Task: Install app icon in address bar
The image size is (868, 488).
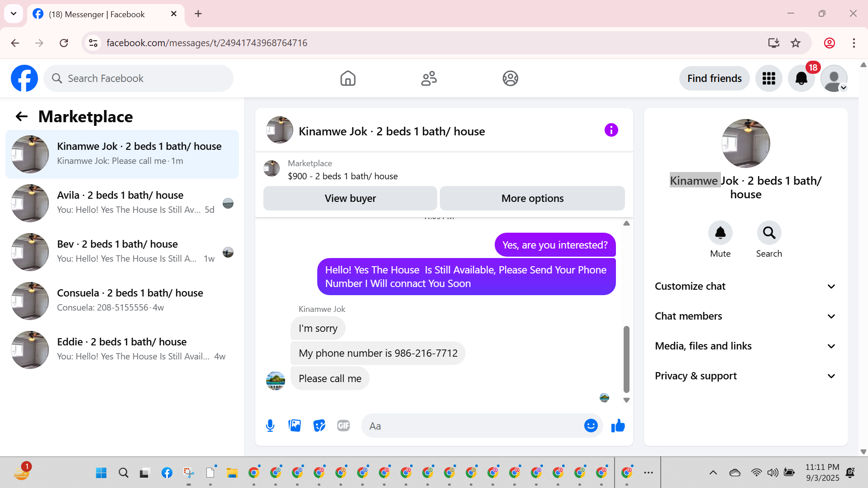Action: [x=774, y=43]
